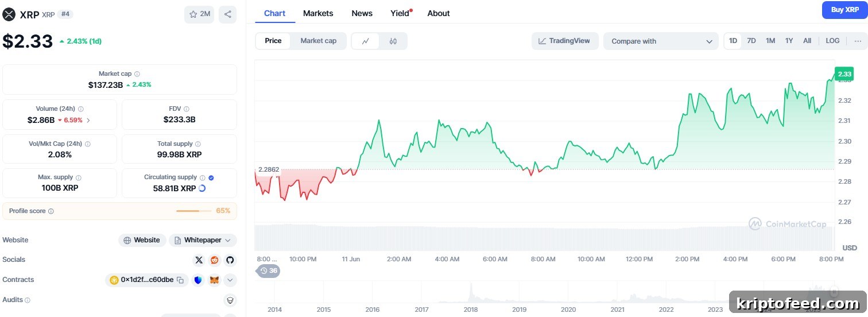Open TradingView chart mode
The width and height of the screenshot is (868, 317).
click(x=565, y=41)
